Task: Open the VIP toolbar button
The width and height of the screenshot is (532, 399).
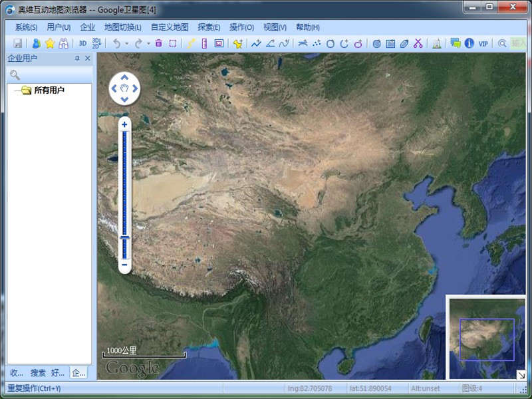Action: point(483,43)
